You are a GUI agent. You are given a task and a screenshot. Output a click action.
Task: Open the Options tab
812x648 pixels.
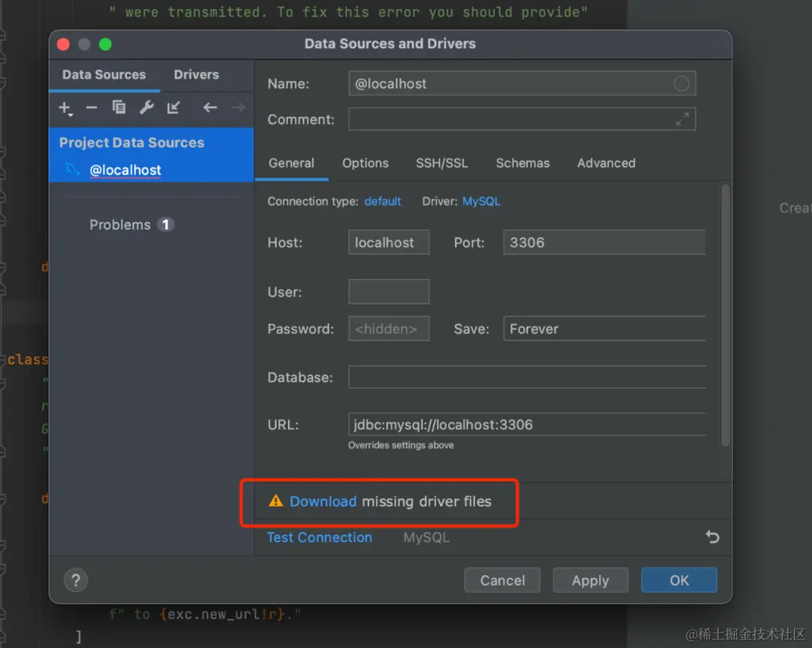(365, 163)
